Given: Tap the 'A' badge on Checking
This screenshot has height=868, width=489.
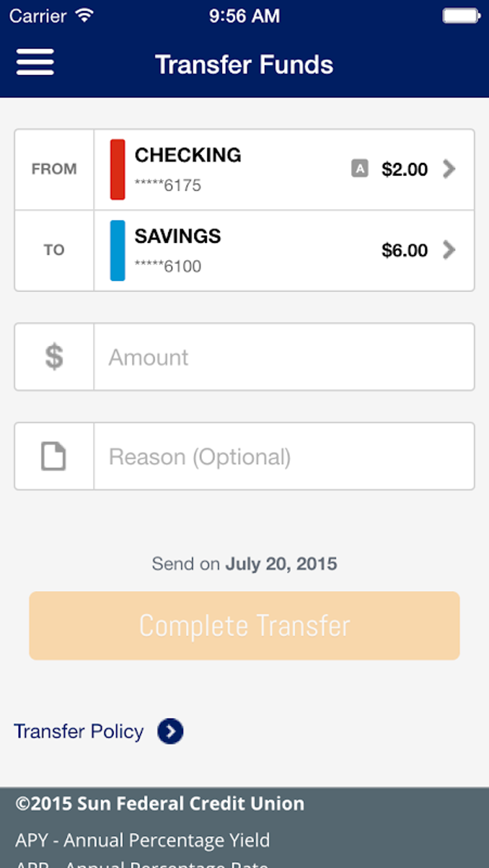Looking at the screenshot, I should (360, 168).
